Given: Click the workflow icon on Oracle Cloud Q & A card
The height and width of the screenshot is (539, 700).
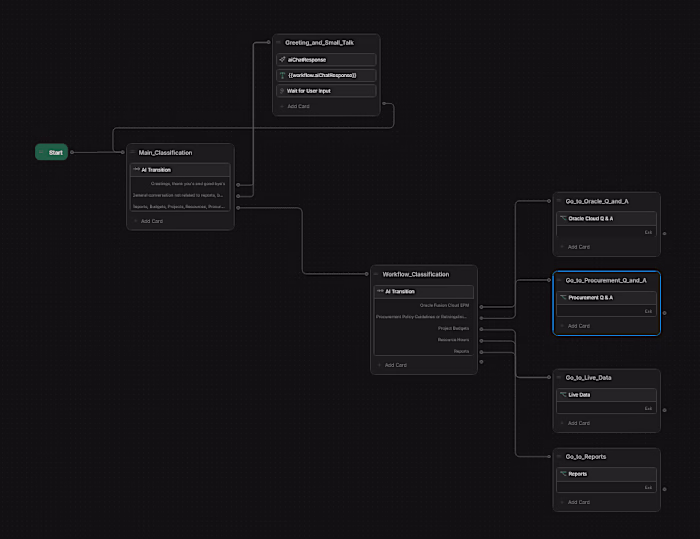Looking at the screenshot, I should [x=563, y=218].
